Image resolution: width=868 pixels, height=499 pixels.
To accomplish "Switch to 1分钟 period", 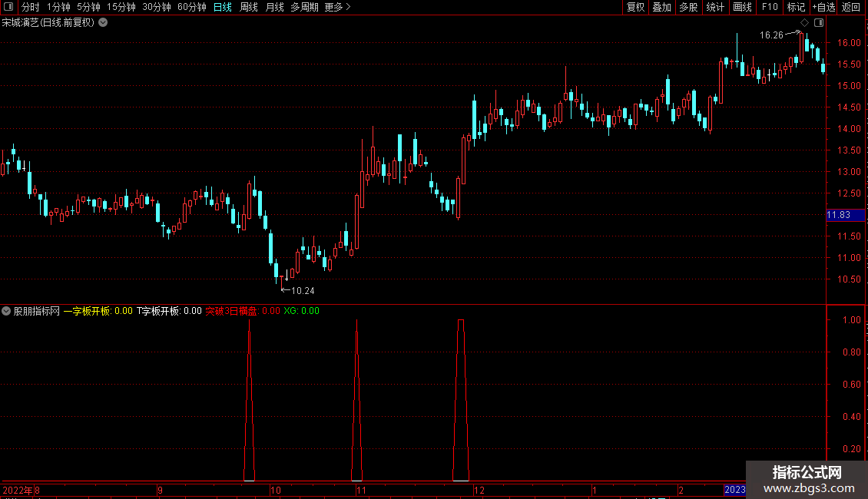I will (x=58, y=7).
